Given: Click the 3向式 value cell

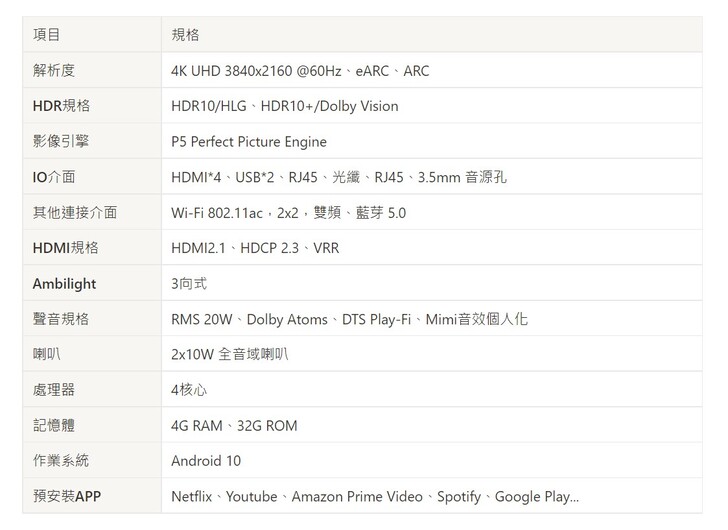Looking at the screenshot, I should (x=189, y=284).
